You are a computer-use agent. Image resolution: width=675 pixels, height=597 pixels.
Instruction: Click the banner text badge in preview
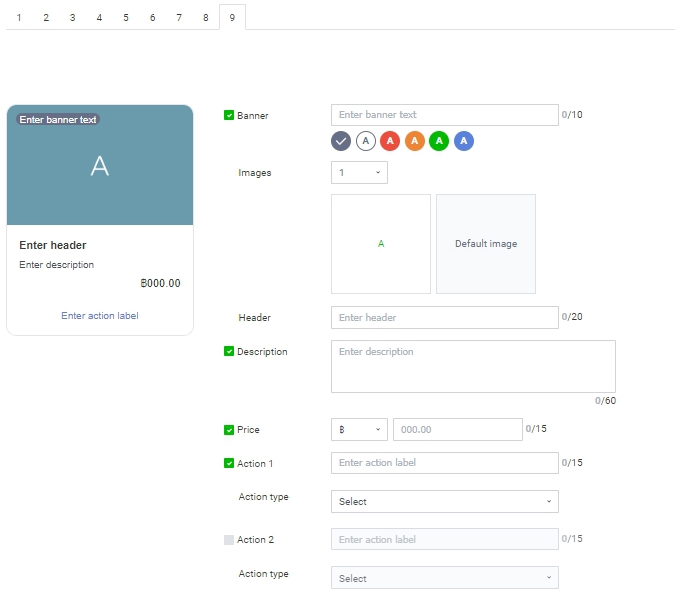58,120
